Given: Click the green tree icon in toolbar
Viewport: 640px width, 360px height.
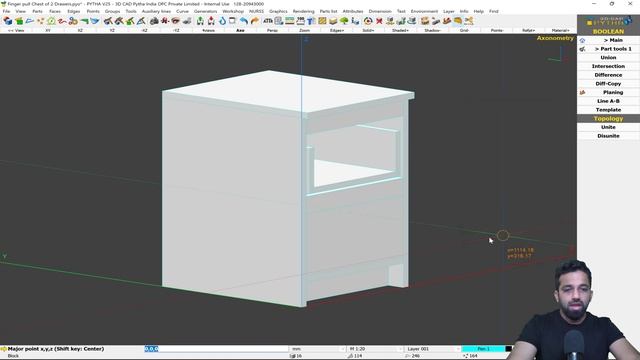Looking at the screenshot, I should [344, 21].
